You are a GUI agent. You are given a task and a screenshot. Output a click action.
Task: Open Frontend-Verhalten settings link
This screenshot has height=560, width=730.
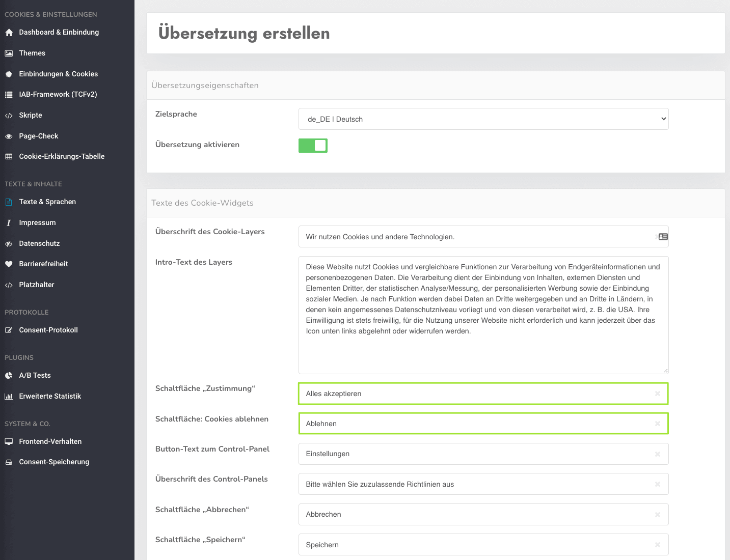click(50, 442)
